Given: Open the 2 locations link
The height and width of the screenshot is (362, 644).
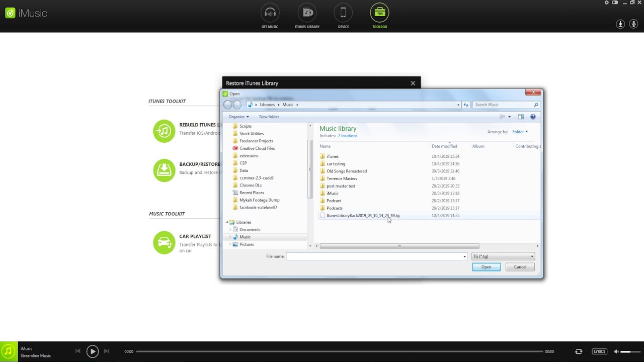Looking at the screenshot, I should click(x=348, y=136).
